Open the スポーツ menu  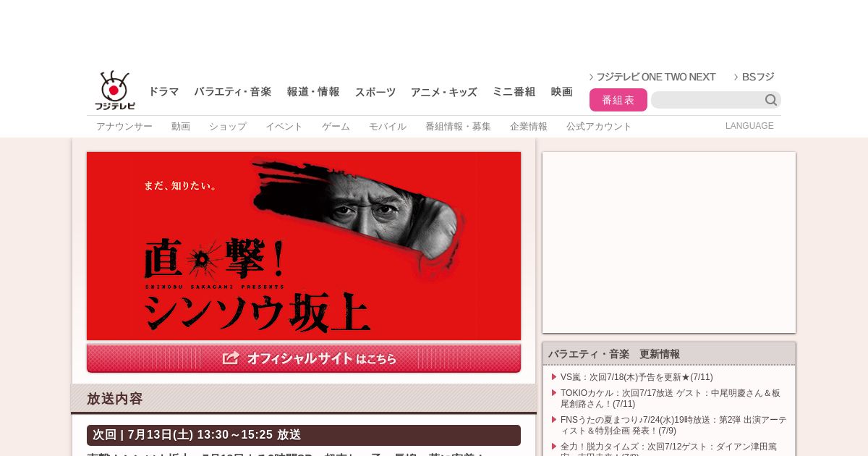click(x=375, y=92)
